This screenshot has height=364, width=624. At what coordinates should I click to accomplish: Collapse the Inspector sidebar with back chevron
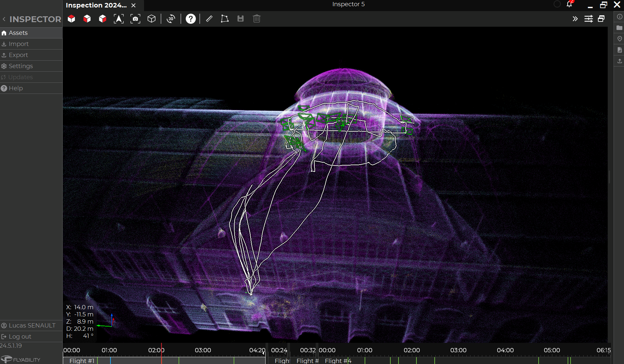pyautogui.click(x=4, y=19)
